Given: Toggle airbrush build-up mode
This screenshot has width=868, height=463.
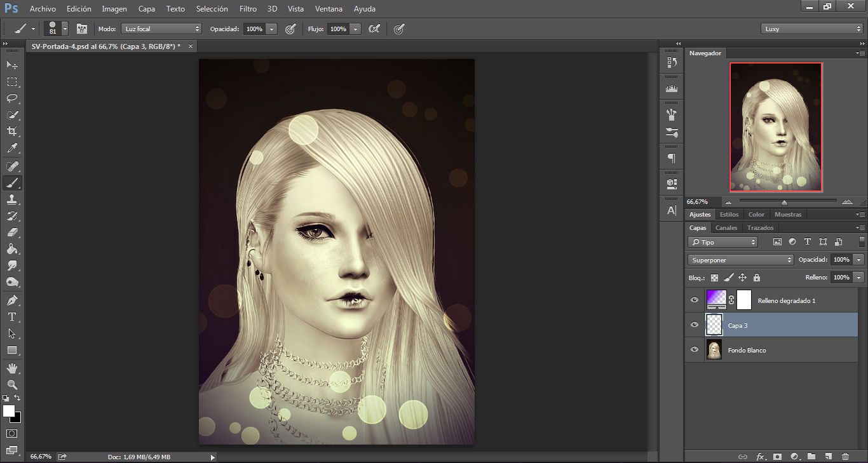Looking at the screenshot, I should pyautogui.click(x=374, y=29).
